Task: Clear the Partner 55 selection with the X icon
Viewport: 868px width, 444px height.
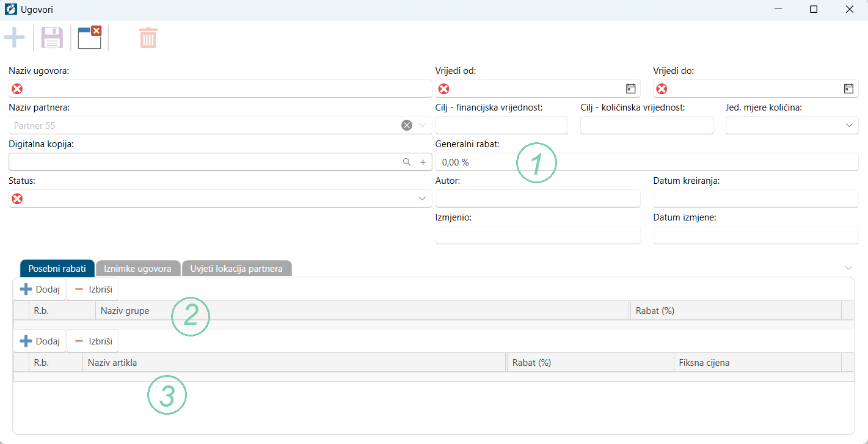Action: [x=407, y=125]
